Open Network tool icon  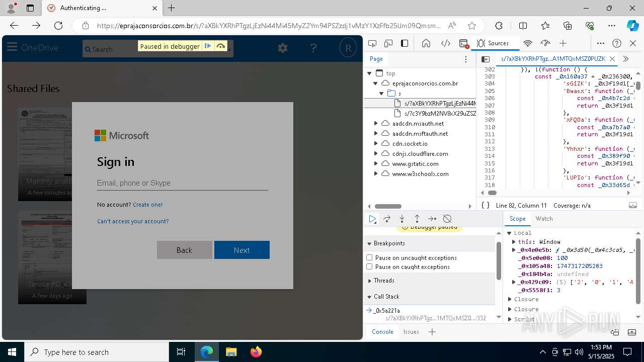[x=528, y=43]
